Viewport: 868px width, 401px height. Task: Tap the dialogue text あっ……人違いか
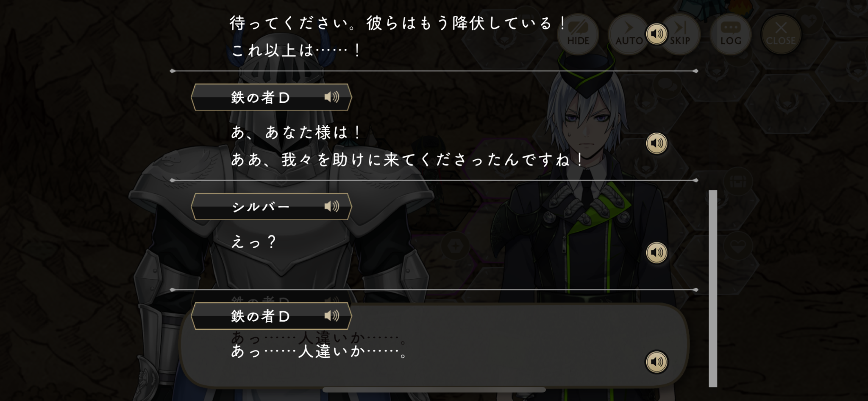coord(319,351)
